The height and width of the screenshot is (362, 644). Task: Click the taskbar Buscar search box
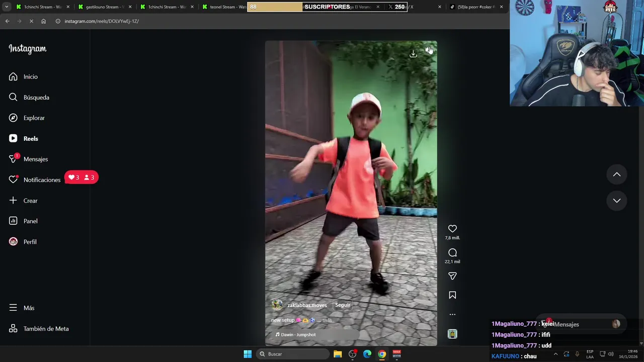point(294,354)
